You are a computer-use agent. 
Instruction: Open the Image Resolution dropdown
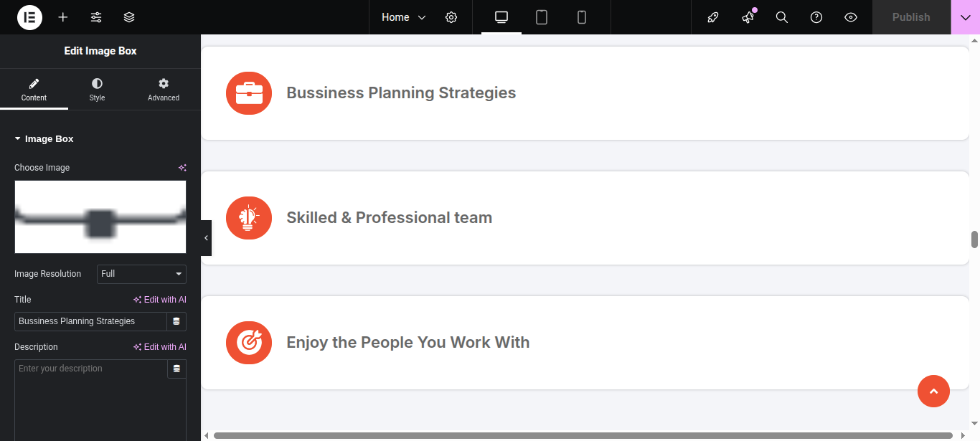pyautogui.click(x=141, y=274)
